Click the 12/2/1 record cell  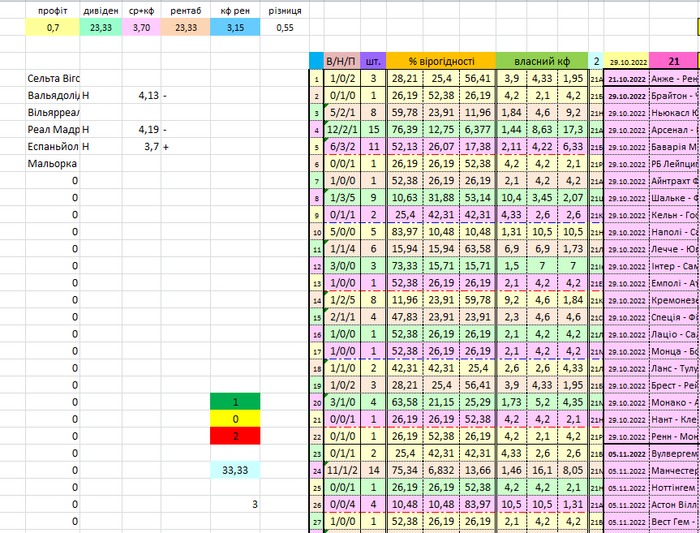tap(342, 129)
